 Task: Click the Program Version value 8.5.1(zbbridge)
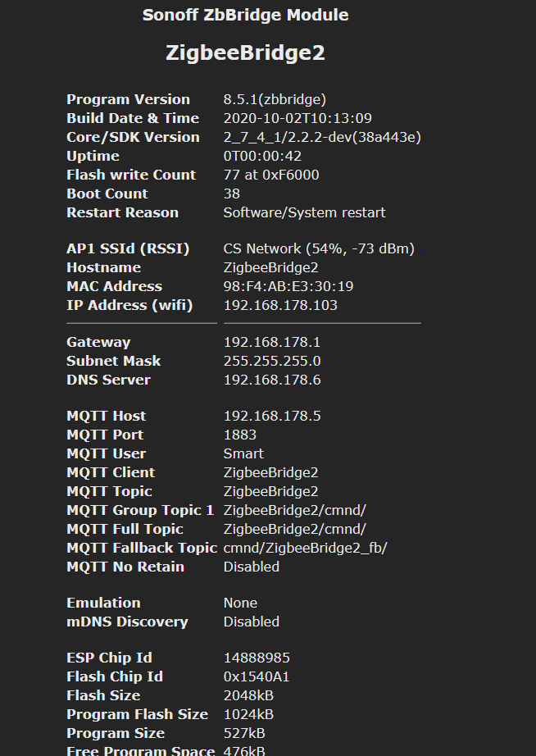pyautogui.click(x=275, y=99)
